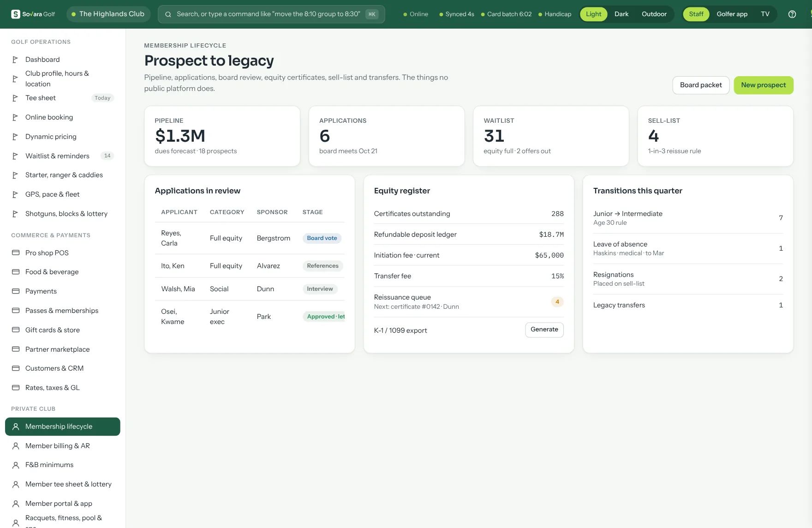The height and width of the screenshot is (528, 812).
Task: Click the flag icon beside Tee sheet
Action: (x=15, y=98)
